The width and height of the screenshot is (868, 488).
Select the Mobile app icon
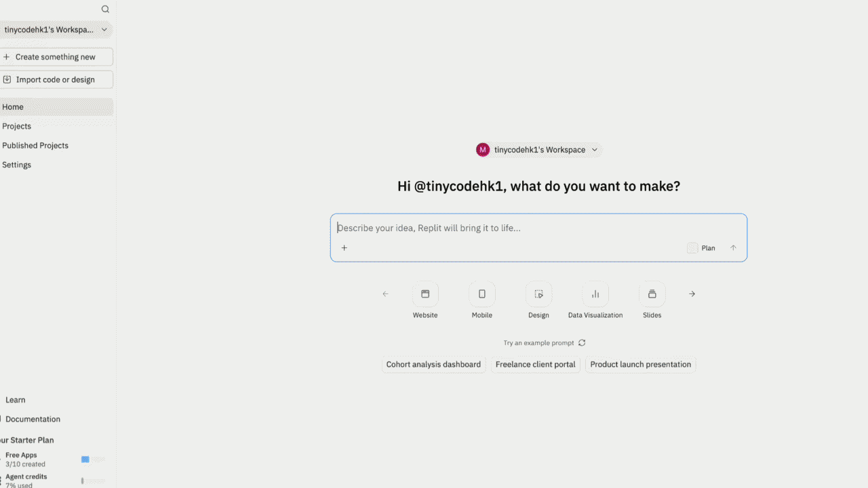481,293
